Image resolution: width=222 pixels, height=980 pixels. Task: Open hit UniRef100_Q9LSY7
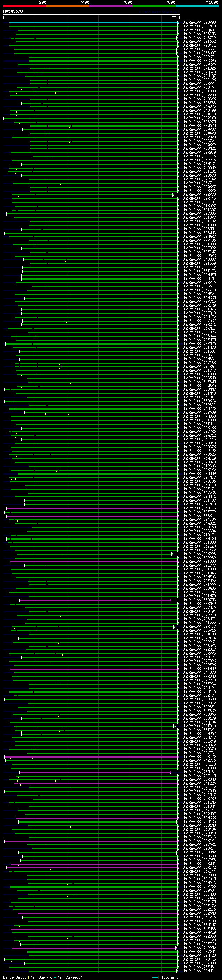point(199,565)
